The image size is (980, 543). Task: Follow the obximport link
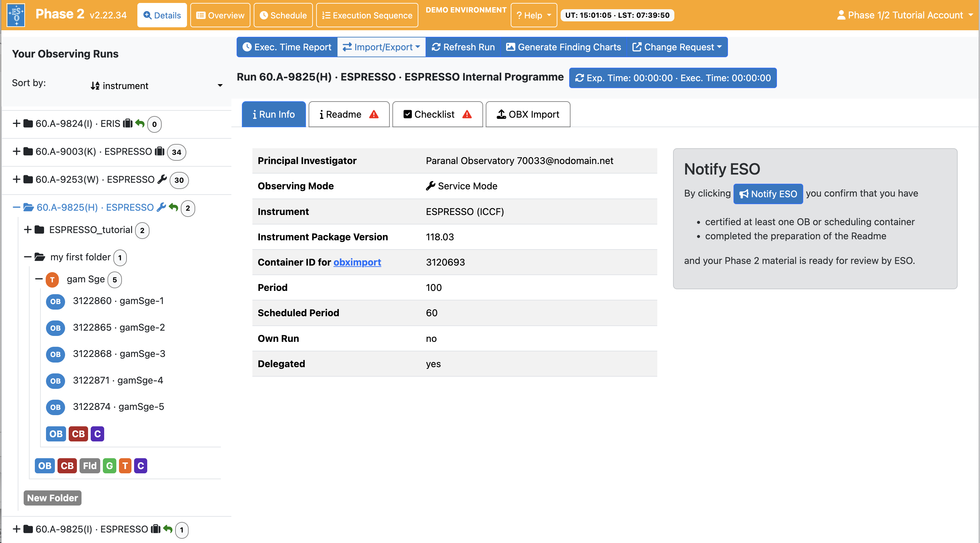pos(357,262)
